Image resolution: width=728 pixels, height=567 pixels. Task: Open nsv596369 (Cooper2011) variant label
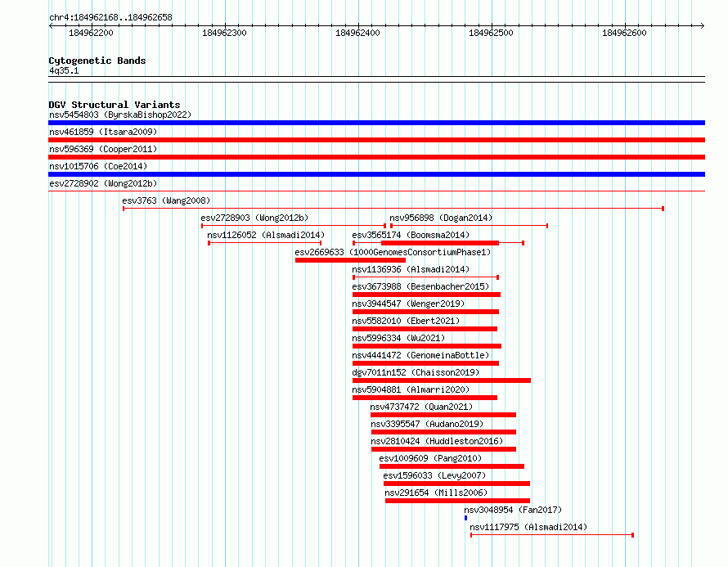(103, 149)
